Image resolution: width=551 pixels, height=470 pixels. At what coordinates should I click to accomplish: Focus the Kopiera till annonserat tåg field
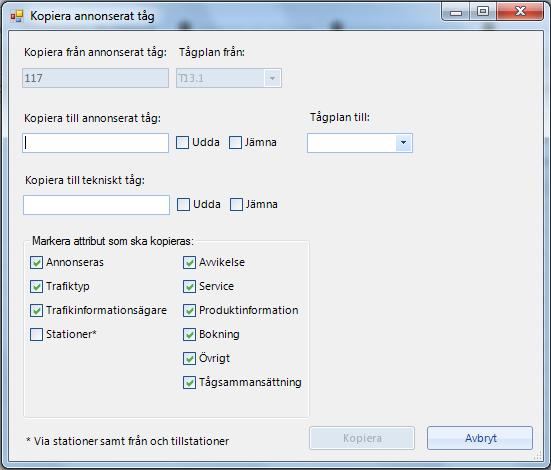[96, 143]
